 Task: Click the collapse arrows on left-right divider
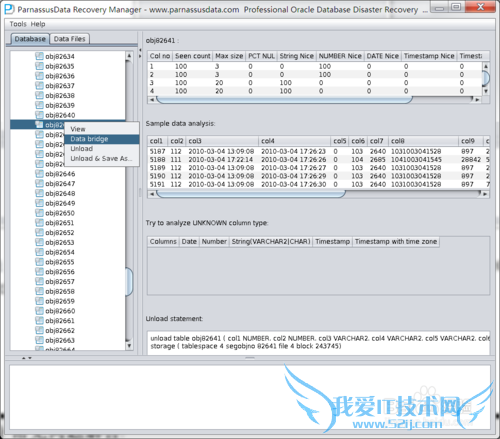(140, 53)
